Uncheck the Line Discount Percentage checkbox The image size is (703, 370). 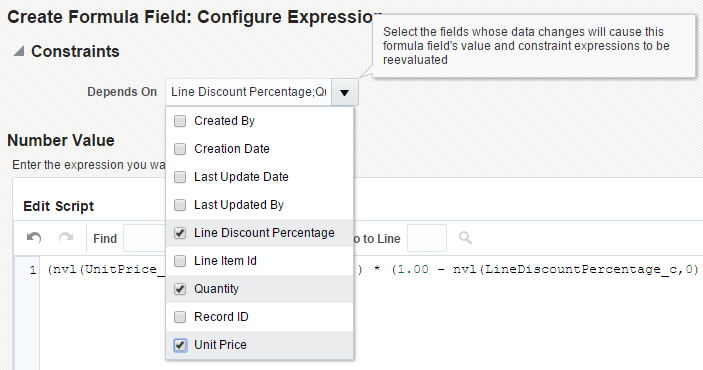(x=180, y=233)
